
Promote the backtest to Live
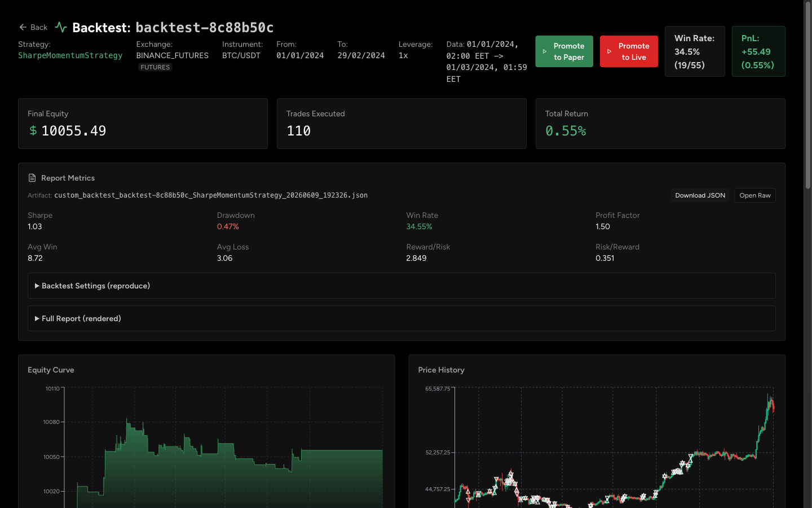point(629,51)
